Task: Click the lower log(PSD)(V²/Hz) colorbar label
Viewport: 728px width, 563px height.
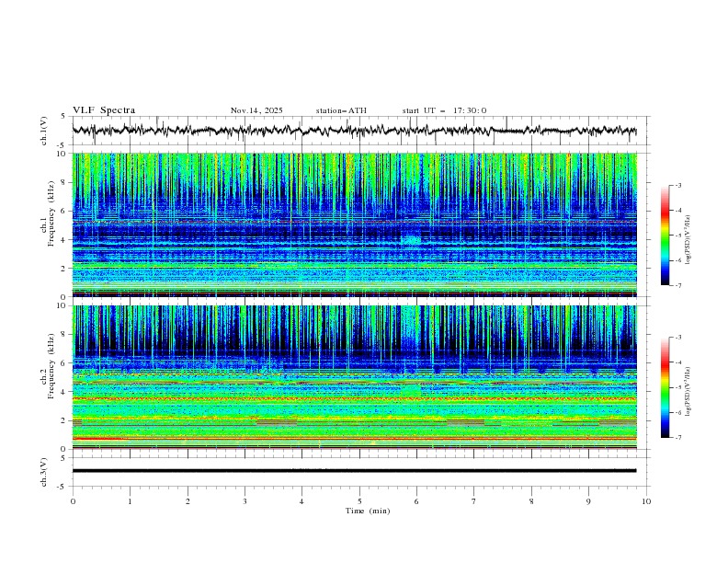Action: [x=688, y=392]
